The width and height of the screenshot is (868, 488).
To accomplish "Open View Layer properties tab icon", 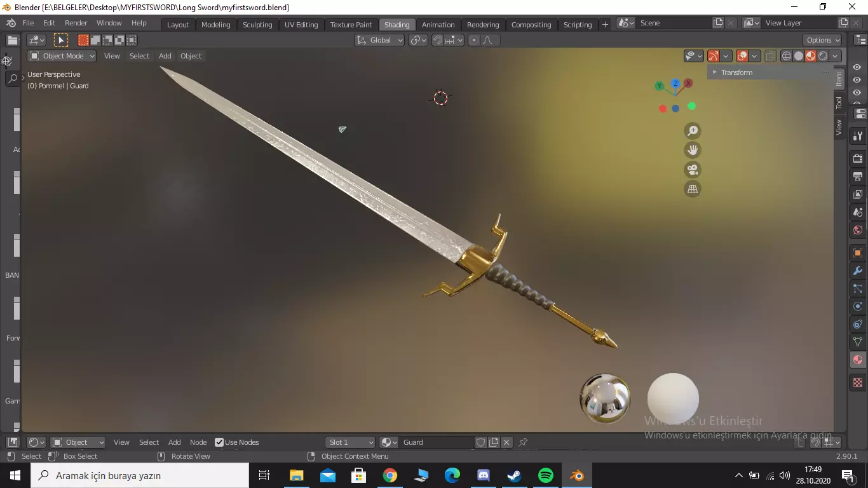I will (x=858, y=194).
